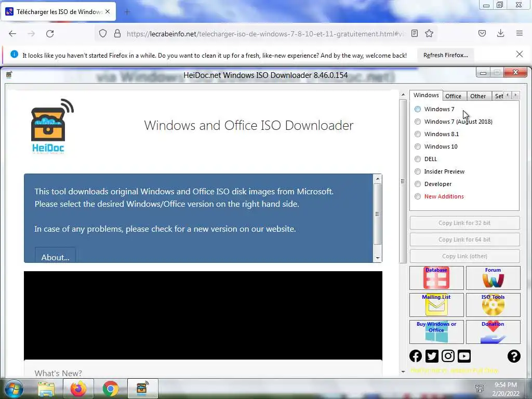This screenshot has width=532, height=399.
Task: Click blue info box scrollbar down arrow
Action: click(x=377, y=258)
